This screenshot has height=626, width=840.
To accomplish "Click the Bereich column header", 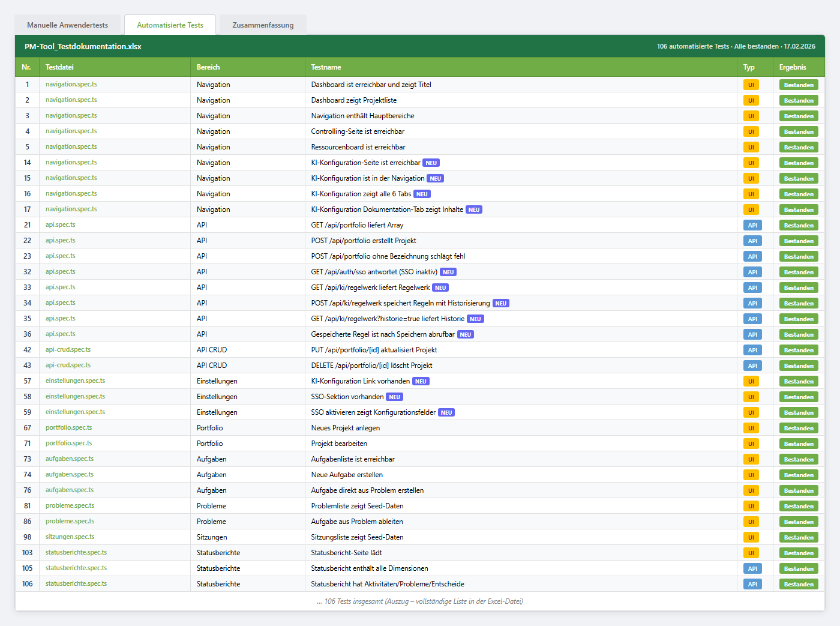I will coord(208,67).
